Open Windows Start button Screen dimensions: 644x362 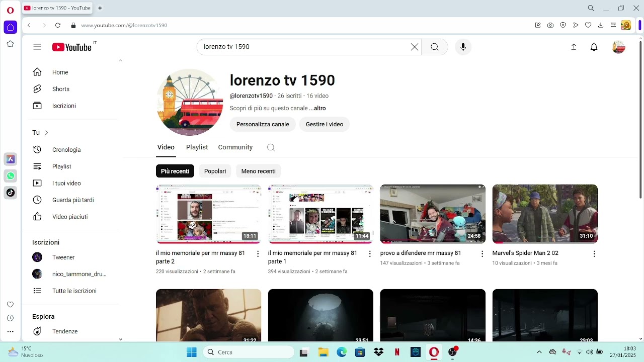coord(192,352)
